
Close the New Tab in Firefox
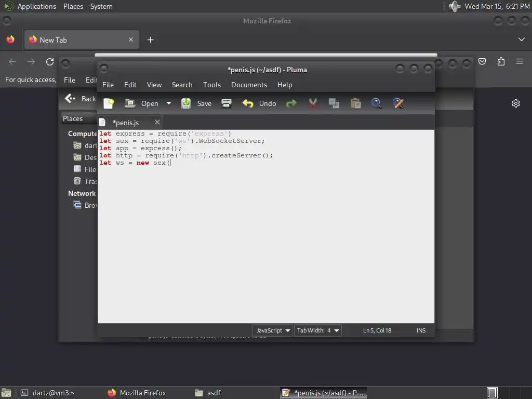131,39
